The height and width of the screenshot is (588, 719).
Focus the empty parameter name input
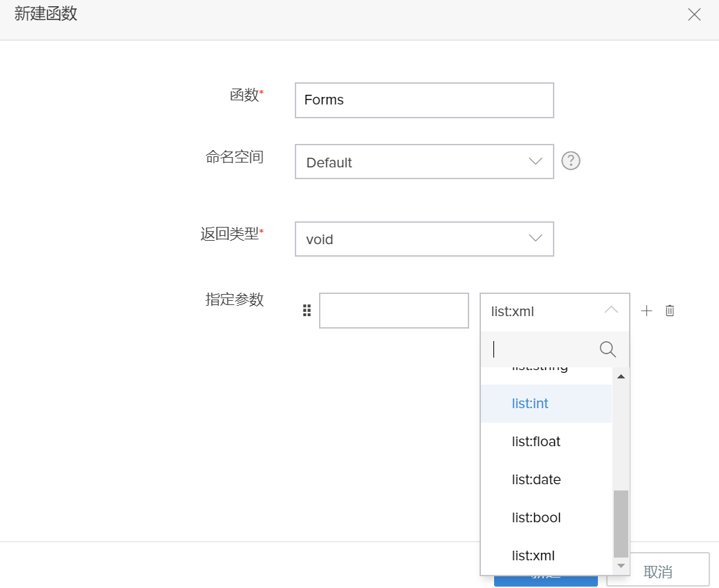tap(394, 311)
